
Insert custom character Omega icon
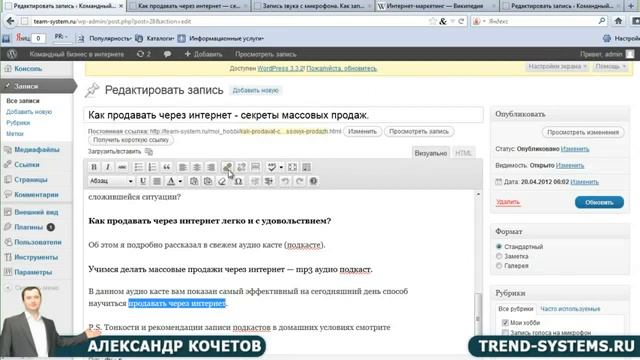pyautogui.click(x=238, y=181)
